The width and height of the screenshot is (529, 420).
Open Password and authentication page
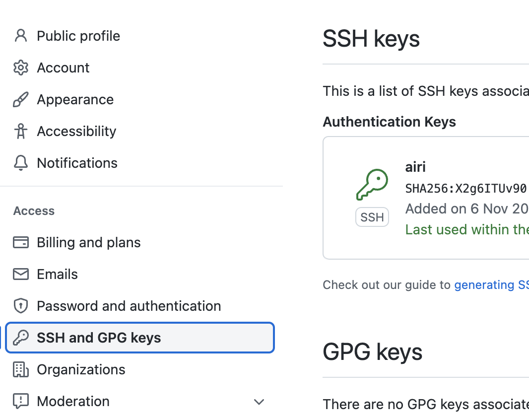point(129,306)
